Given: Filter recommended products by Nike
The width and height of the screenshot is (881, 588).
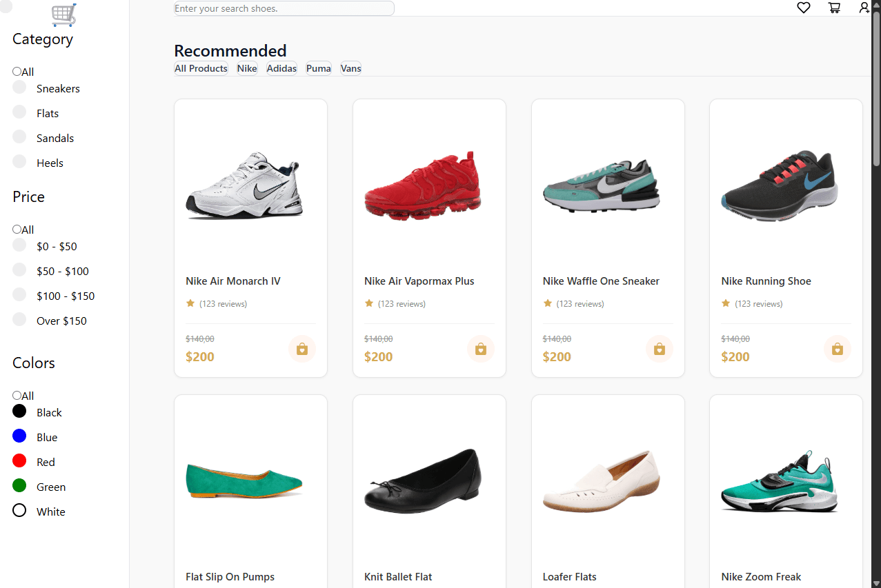Looking at the screenshot, I should 247,68.
